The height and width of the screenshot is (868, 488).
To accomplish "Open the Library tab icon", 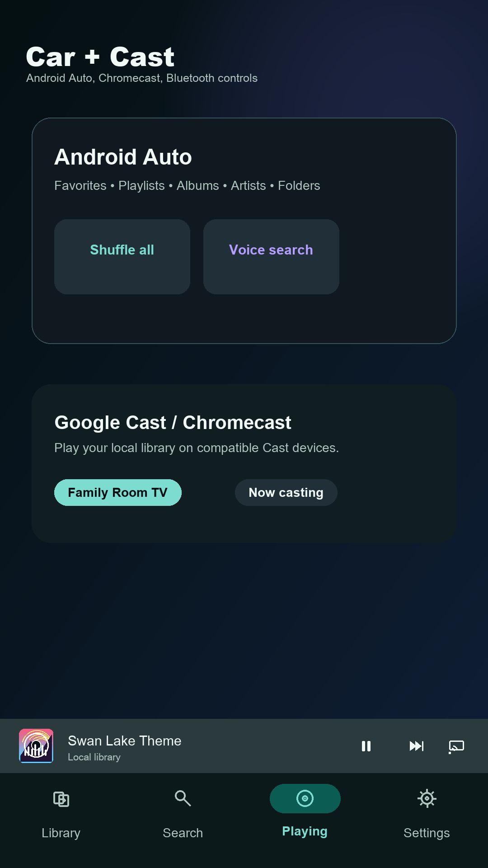I will (x=61, y=799).
